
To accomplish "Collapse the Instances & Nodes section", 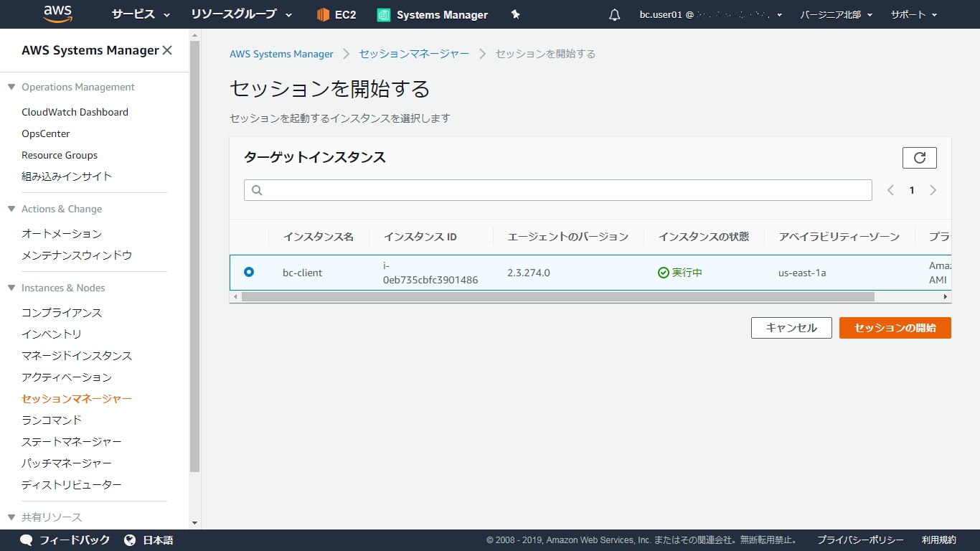I will coord(11,288).
